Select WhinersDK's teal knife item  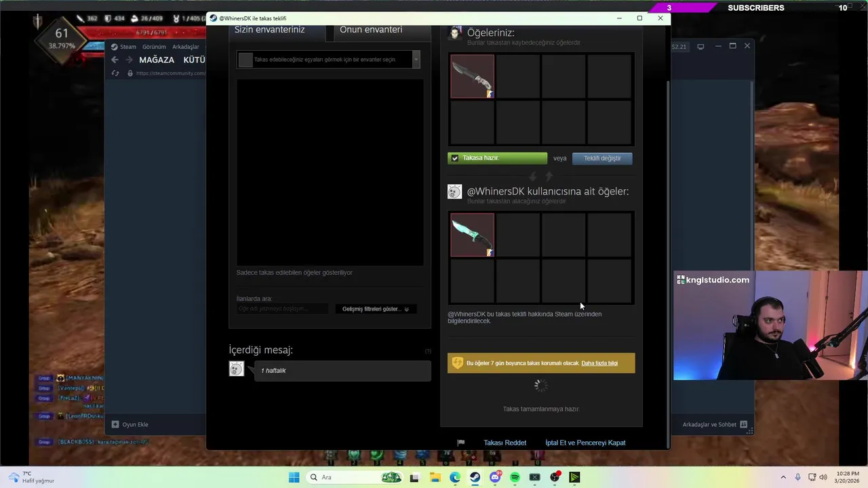473,235
